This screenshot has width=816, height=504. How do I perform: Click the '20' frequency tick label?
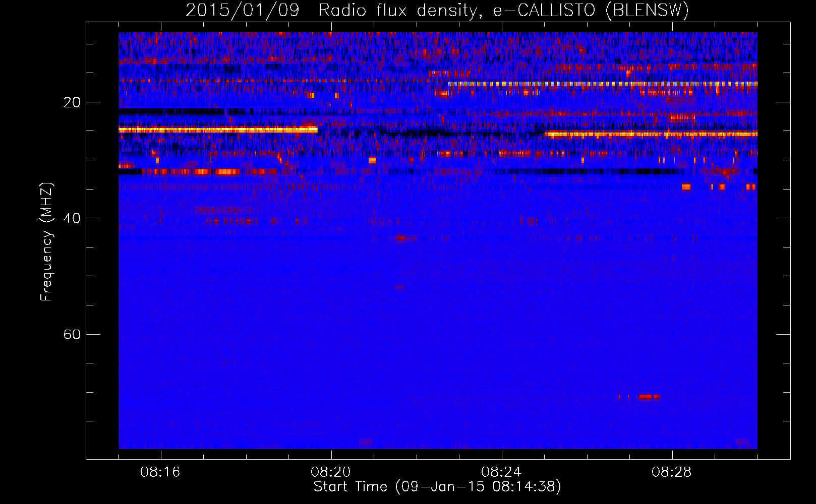point(72,102)
